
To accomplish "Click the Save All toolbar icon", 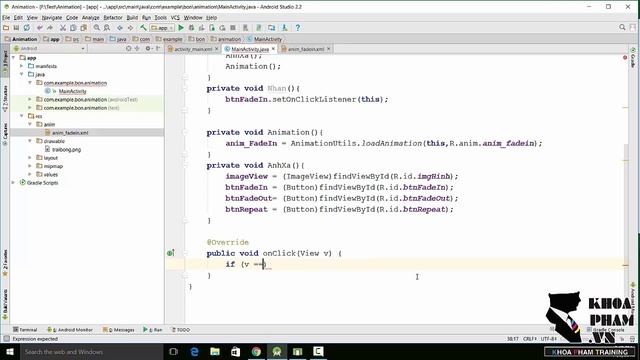I will [x=16, y=28].
